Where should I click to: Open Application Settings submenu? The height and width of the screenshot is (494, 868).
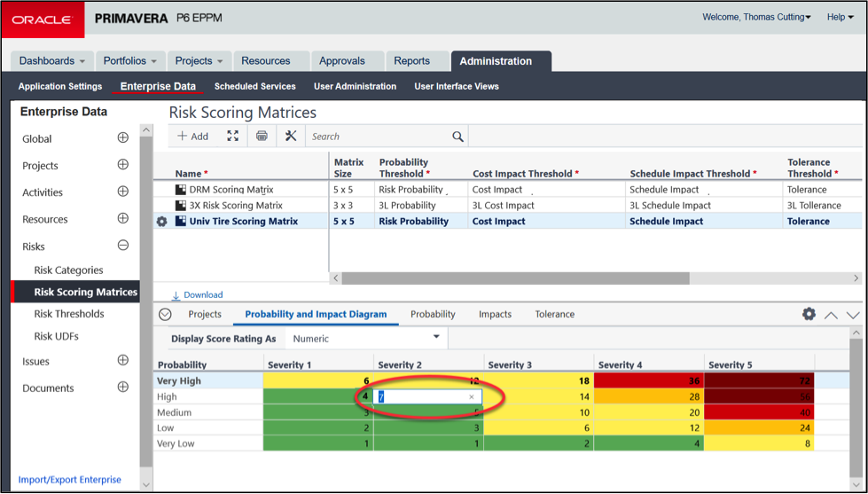coord(59,86)
